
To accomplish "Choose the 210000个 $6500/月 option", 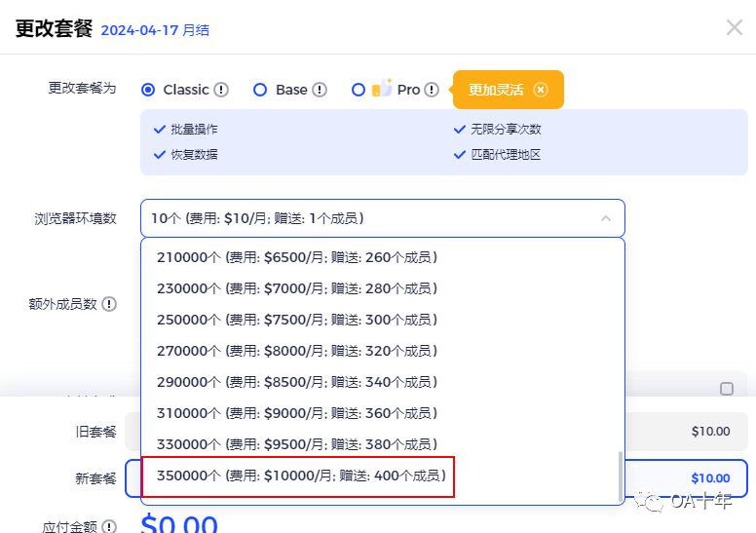I will tap(296, 257).
